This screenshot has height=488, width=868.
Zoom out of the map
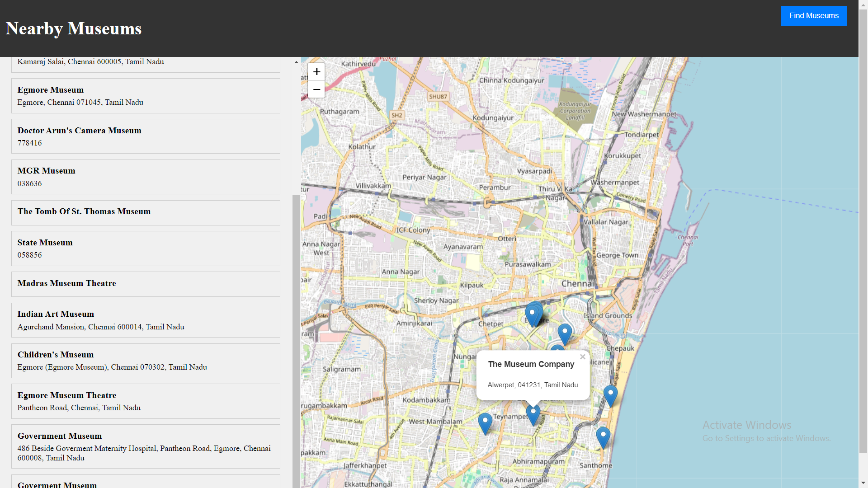(x=316, y=89)
